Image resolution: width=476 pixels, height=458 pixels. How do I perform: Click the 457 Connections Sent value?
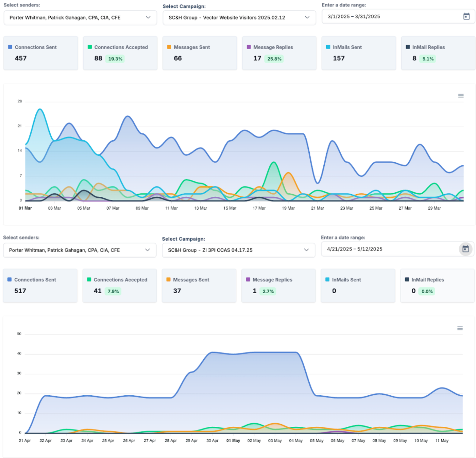click(21, 58)
